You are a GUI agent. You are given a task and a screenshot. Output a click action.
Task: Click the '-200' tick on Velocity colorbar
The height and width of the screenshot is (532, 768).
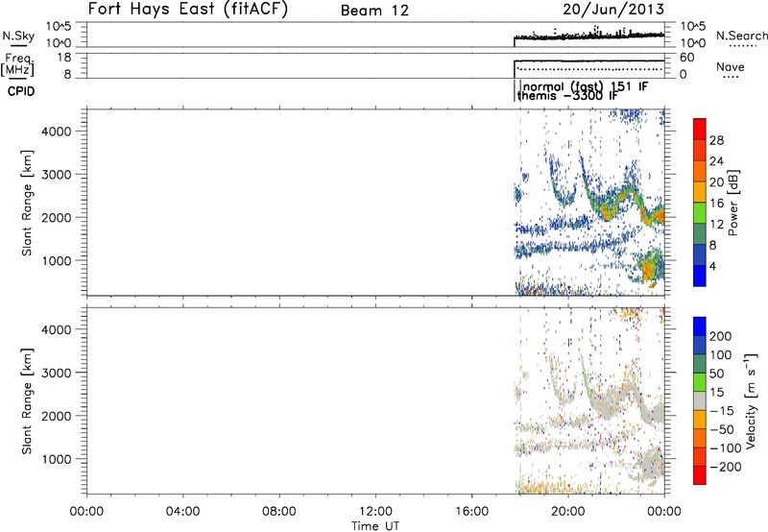[x=726, y=467]
